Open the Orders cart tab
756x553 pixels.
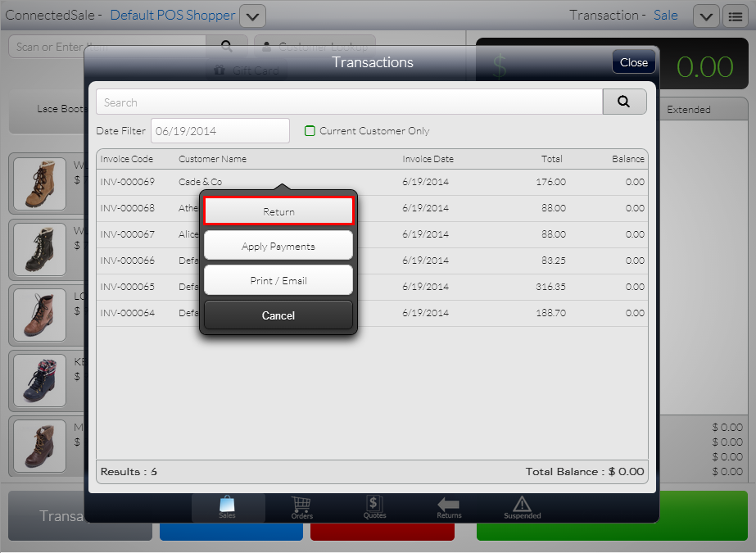301,508
